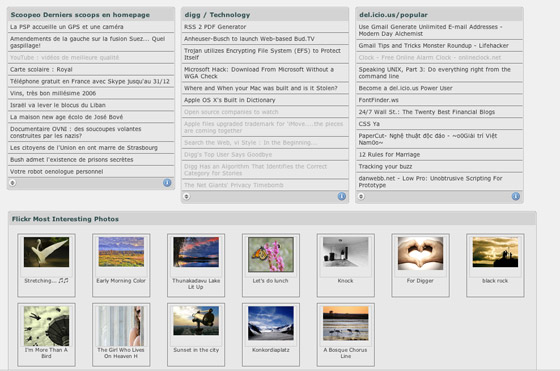This screenshot has height=371, width=560.
Task: Open 'Use Gmail Generate Unlimited E-mail Addresses' bookmark
Action: [430, 30]
